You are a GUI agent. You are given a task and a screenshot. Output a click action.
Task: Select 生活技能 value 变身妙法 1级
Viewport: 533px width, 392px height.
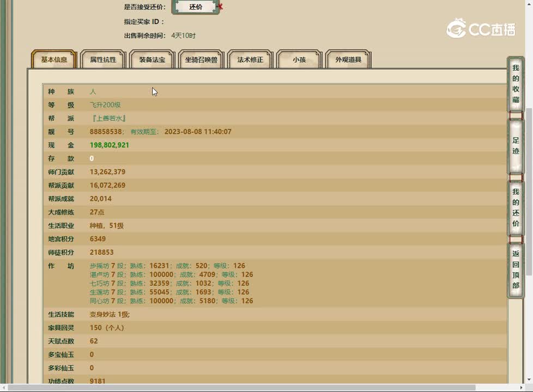coord(110,315)
